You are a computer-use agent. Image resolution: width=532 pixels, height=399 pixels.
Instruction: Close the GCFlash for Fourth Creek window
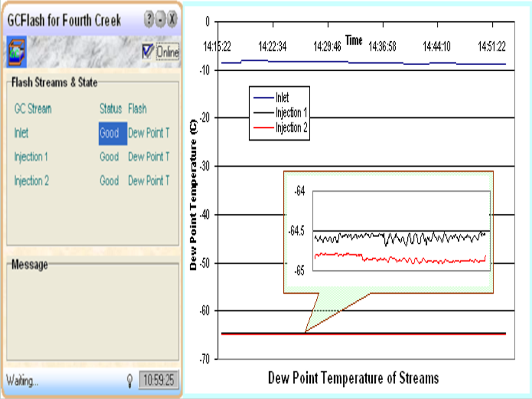click(172, 20)
